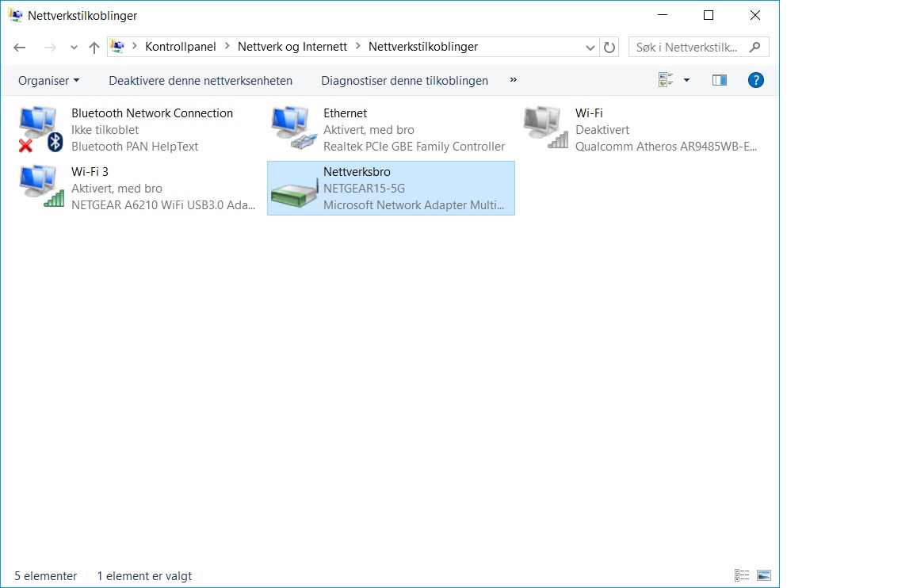Expand the hidden toolbar commands chevron
This screenshot has width=913, height=588.
coord(513,80)
